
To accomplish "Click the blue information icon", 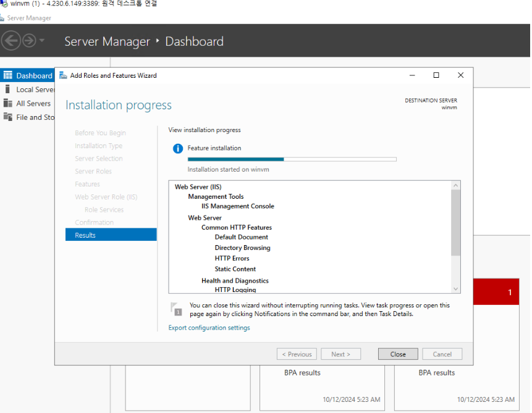I will click(x=178, y=149).
